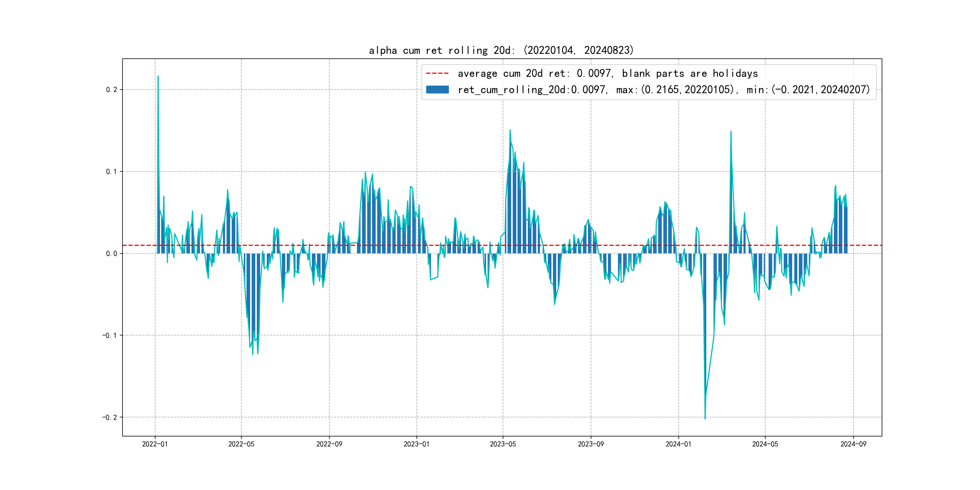Click the ret_cum_rolling_20d legend text
The width and height of the screenshot is (980, 490).
[664, 90]
